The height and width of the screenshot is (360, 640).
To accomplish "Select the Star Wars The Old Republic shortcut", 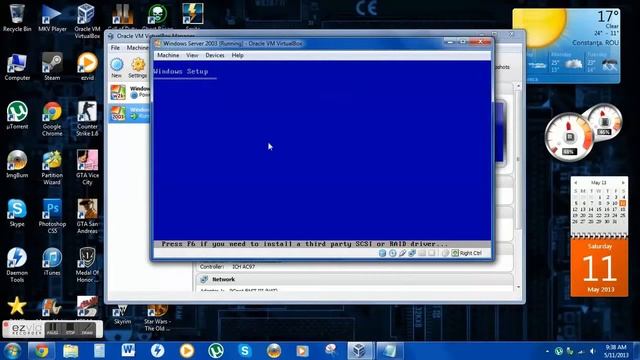I will [x=157, y=318].
